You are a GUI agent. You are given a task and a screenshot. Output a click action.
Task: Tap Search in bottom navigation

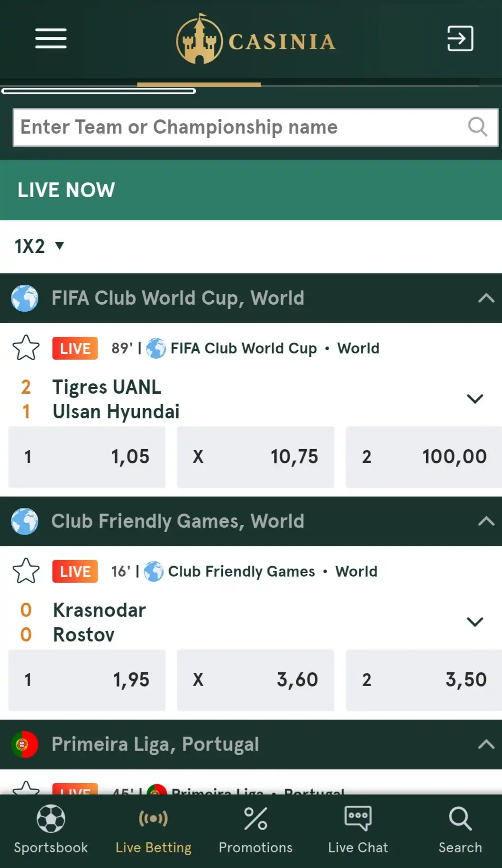click(460, 830)
